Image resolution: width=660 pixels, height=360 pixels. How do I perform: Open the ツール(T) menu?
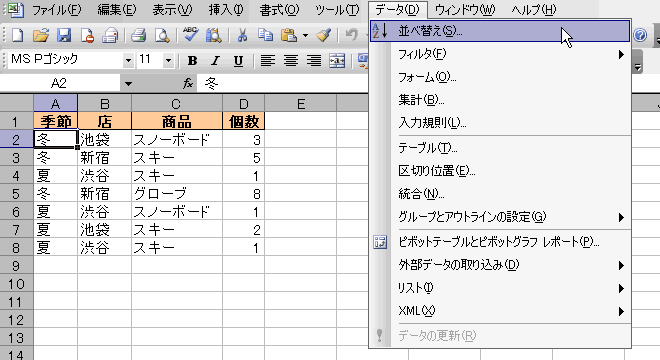pos(337,10)
